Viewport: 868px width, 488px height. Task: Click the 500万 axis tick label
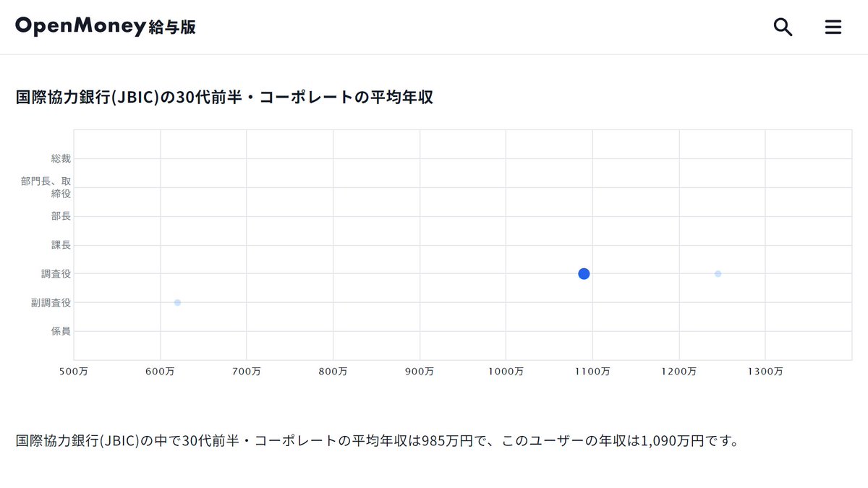[74, 372]
